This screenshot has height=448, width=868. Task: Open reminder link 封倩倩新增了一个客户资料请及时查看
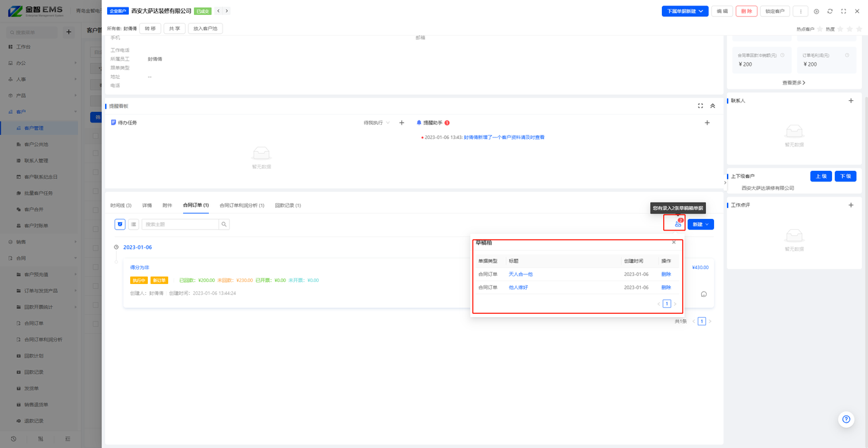(x=504, y=137)
